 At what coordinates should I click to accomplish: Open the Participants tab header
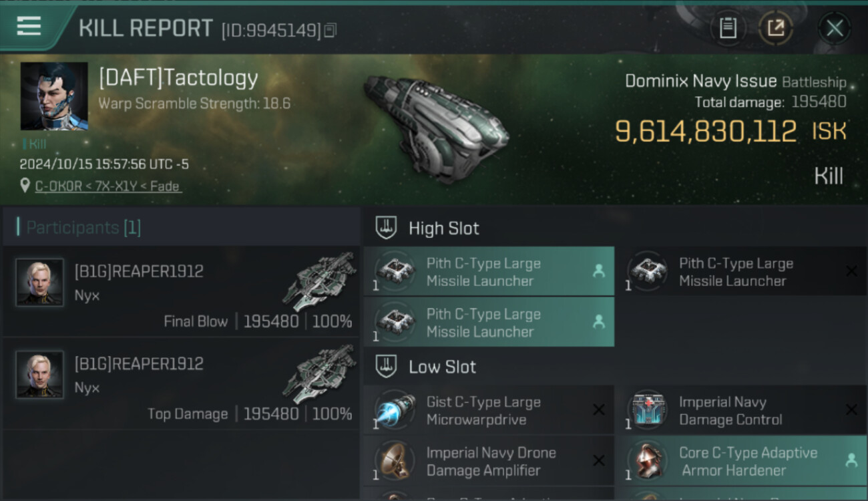[83, 228]
